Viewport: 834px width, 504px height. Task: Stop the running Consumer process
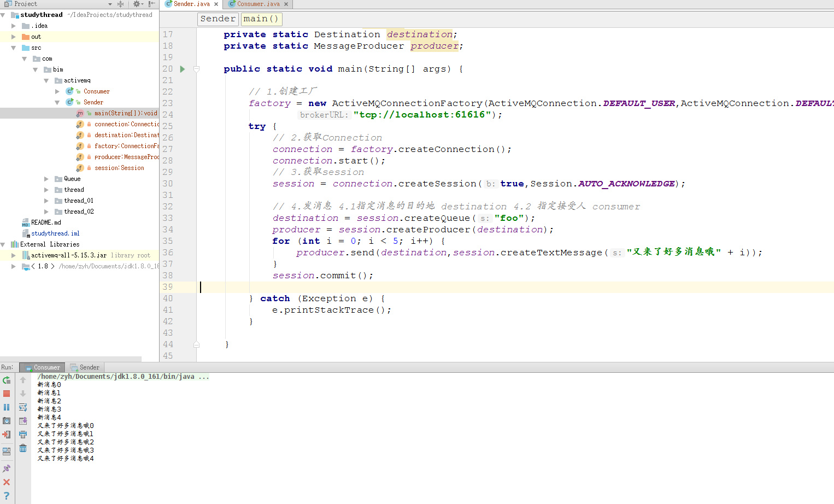point(7,394)
